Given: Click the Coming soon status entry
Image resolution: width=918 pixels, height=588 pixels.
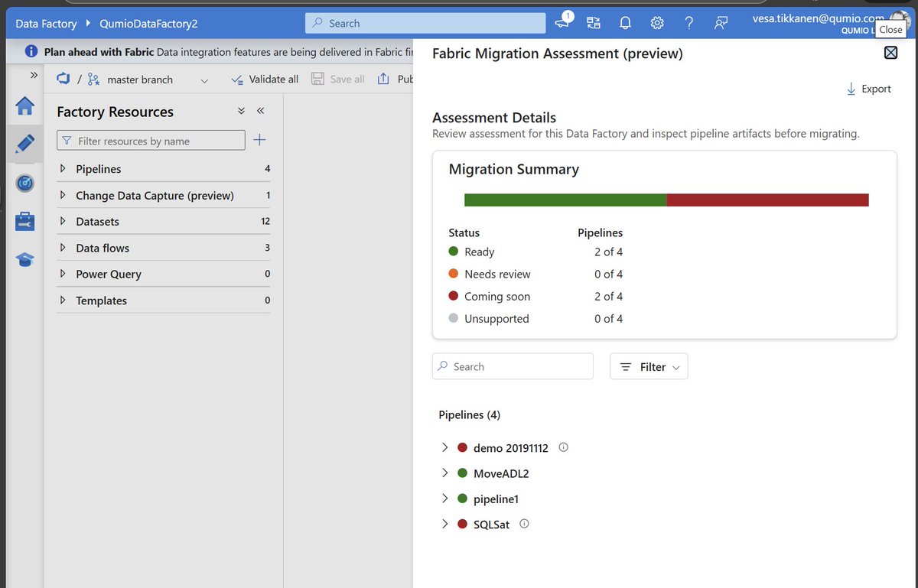Looking at the screenshot, I should point(490,296).
